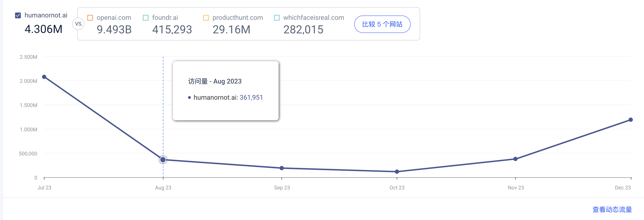Image resolution: width=644 pixels, height=220 pixels.
Task: Select the Aug 23 data point
Action: pyautogui.click(x=163, y=160)
